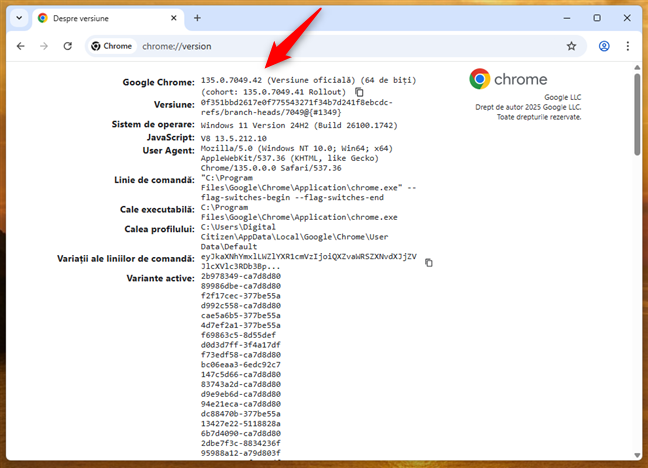
Task: Click variant 2b978349-ca7d8d80
Action: click(241, 276)
